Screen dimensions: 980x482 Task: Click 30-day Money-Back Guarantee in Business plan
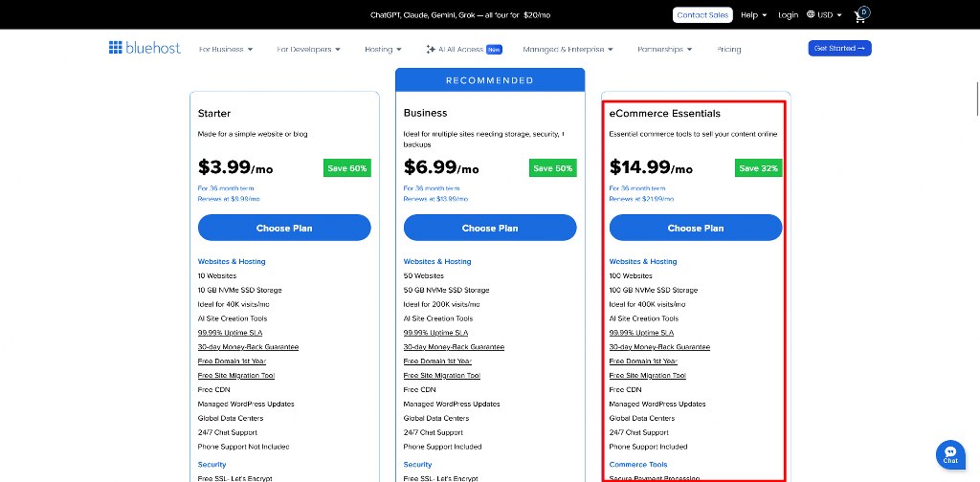[454, 347]
